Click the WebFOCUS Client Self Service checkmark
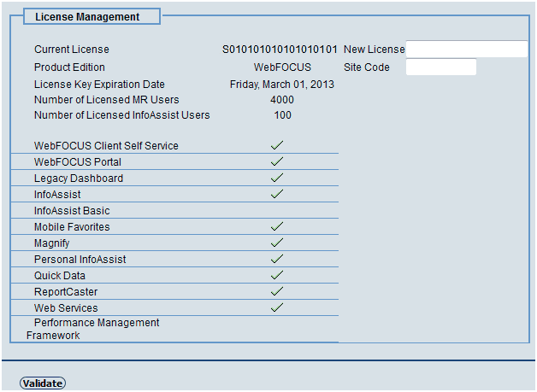 [277, 145]
